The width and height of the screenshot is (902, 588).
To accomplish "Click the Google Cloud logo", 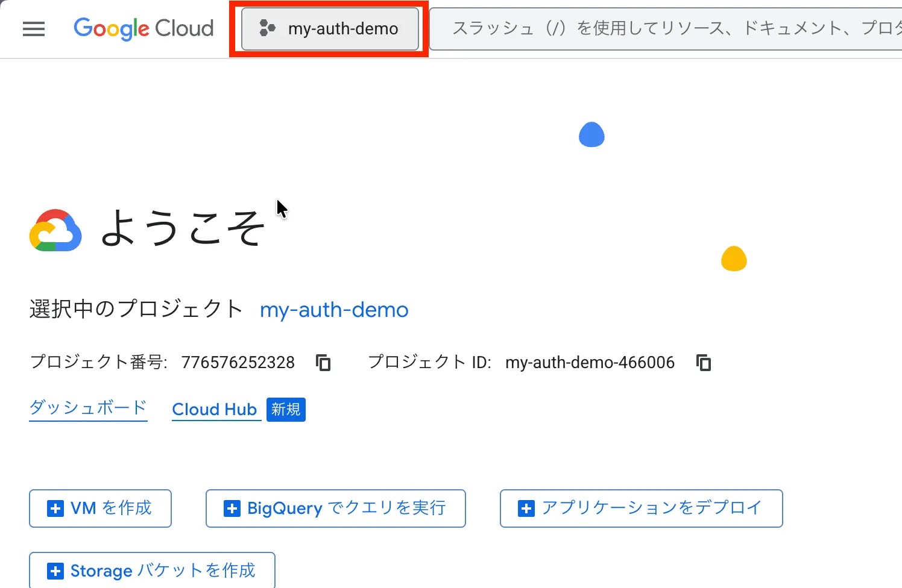I will pyautogui.click(x=143, y=28).
